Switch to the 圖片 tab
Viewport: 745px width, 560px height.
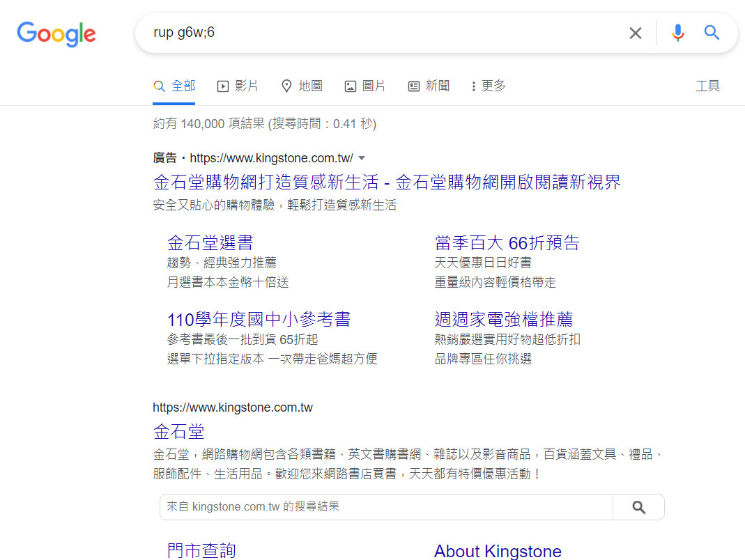click(x=364, y=86)
